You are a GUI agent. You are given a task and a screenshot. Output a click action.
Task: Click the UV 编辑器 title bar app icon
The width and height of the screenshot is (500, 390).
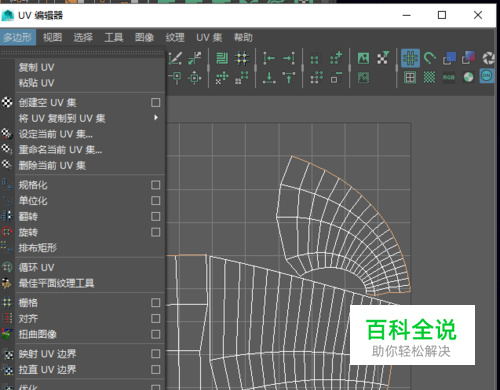pos(7,15)
